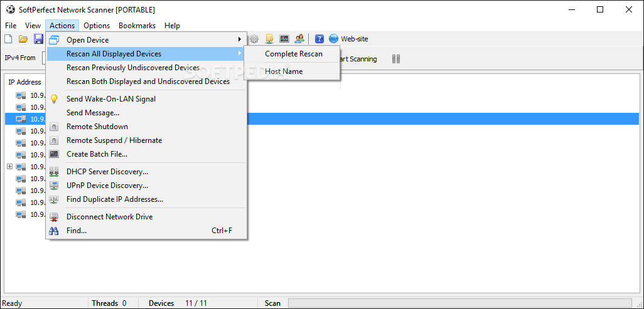Launch UPnP Device Discovery...

pyautogui.click(x=146, y=186)
